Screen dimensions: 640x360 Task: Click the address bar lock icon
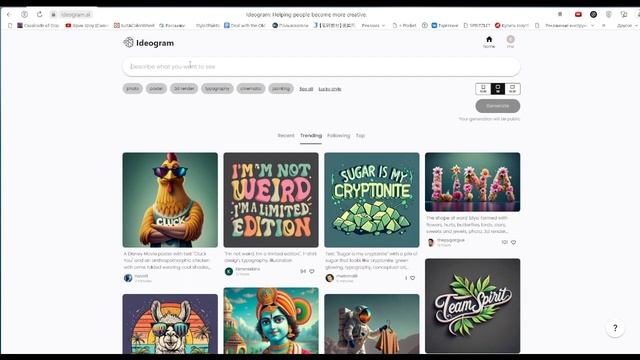pos(53,14)
